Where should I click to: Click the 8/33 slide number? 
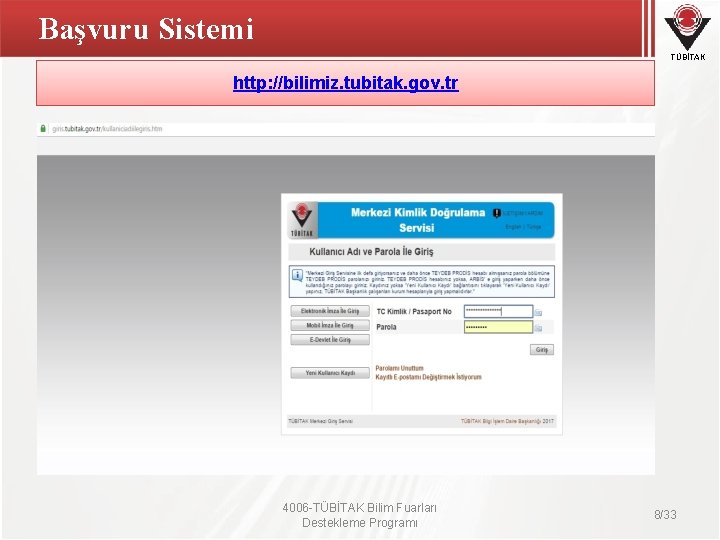(x=665, y=515)
